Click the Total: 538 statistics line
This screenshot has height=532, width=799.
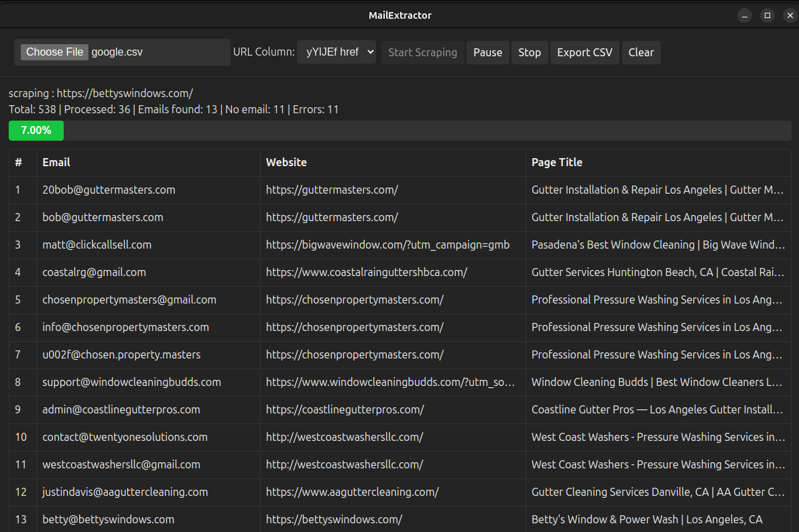tap(173, 110)
